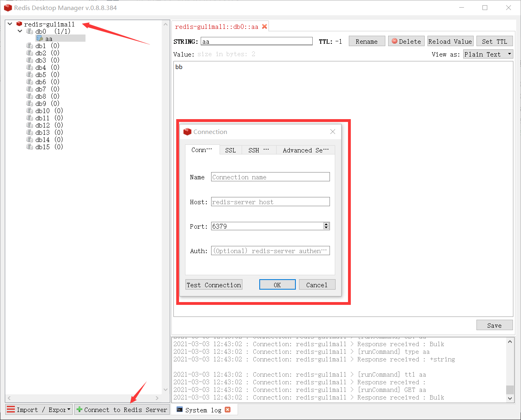Close the System log tab
This screenshot has width=521, height=420.
[x=228, y=410]
